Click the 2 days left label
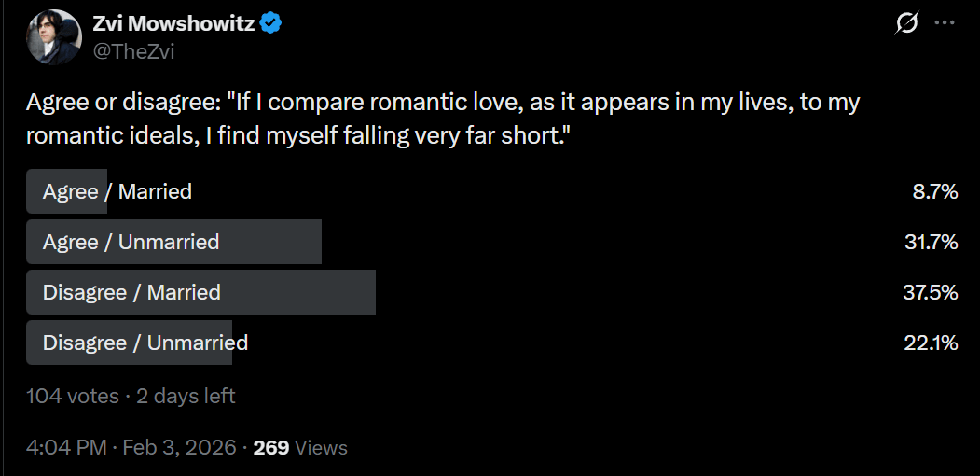 [186, 396]
